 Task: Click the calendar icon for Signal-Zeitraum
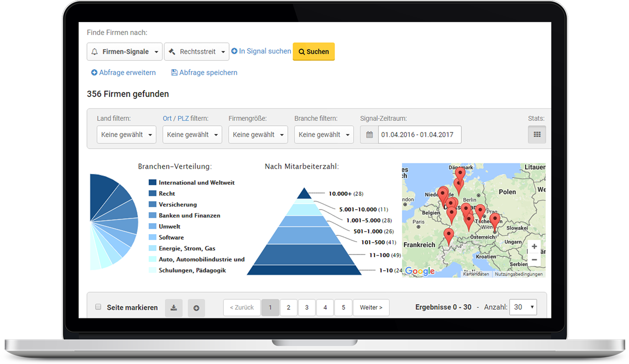(x=370, y=135)
